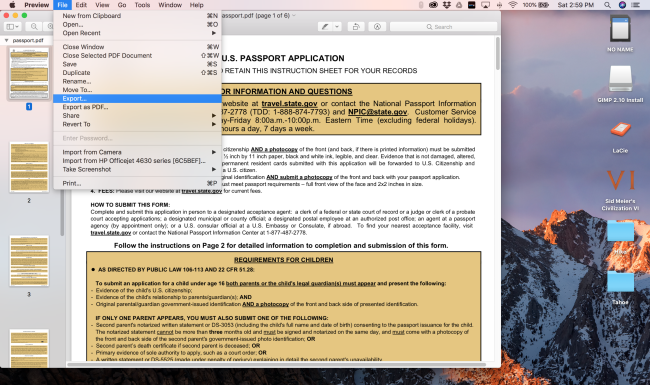650x385 pixels.
Task: Click the document Search field
Action: click(443, 27)
